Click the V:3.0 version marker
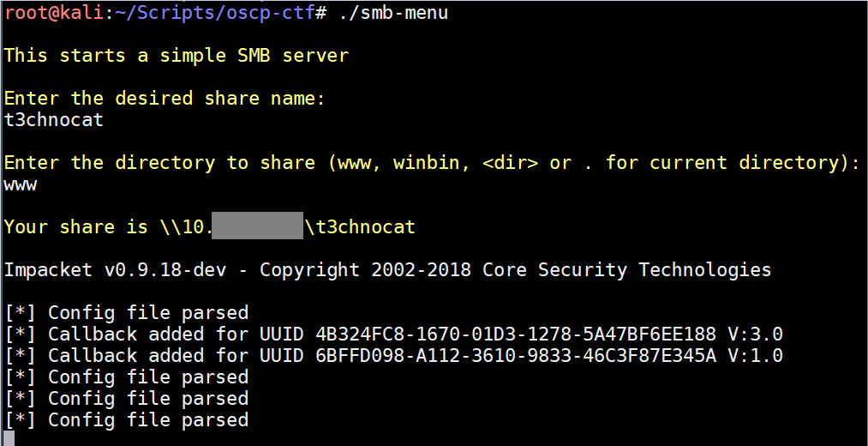 point(755,334)
